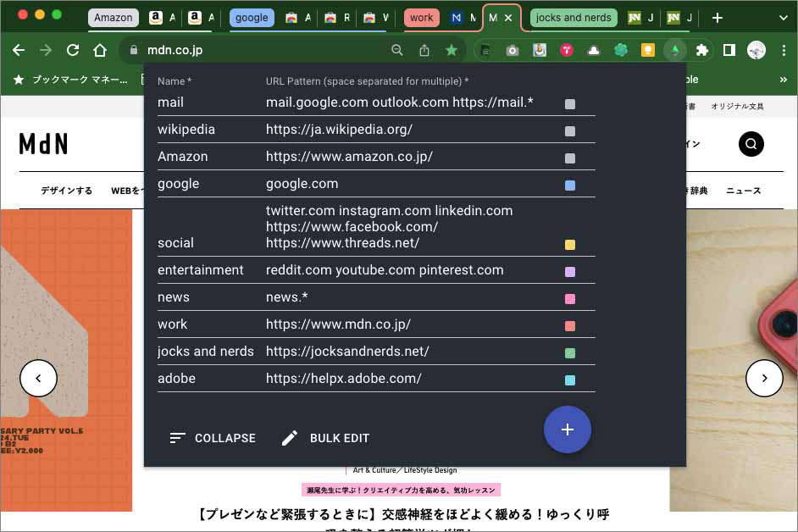Click the next carousel arrow on the page
The height and width of the screenshot is (532, 798).
coord(764,379)
